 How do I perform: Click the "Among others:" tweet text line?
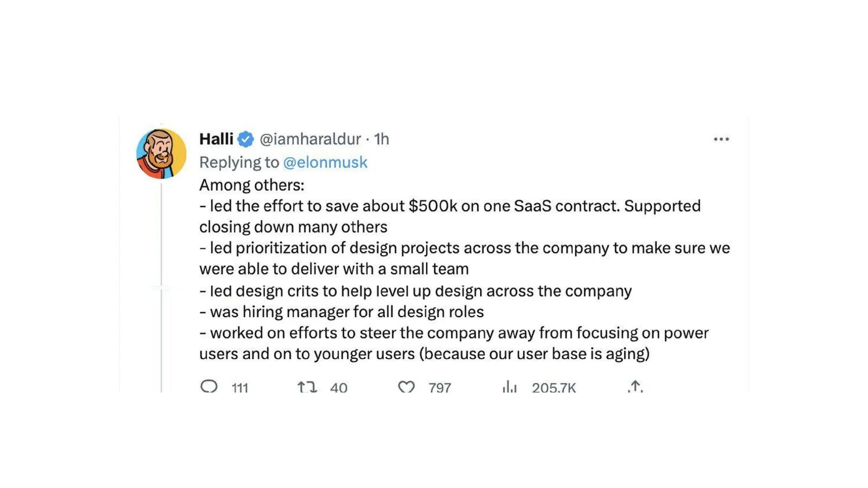coord(252,185)
